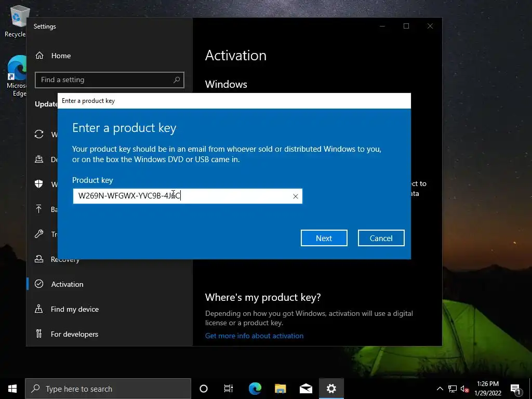The image size is (532, 399).
Task: Open Task View on the taskbar
Action: point(229,389)
